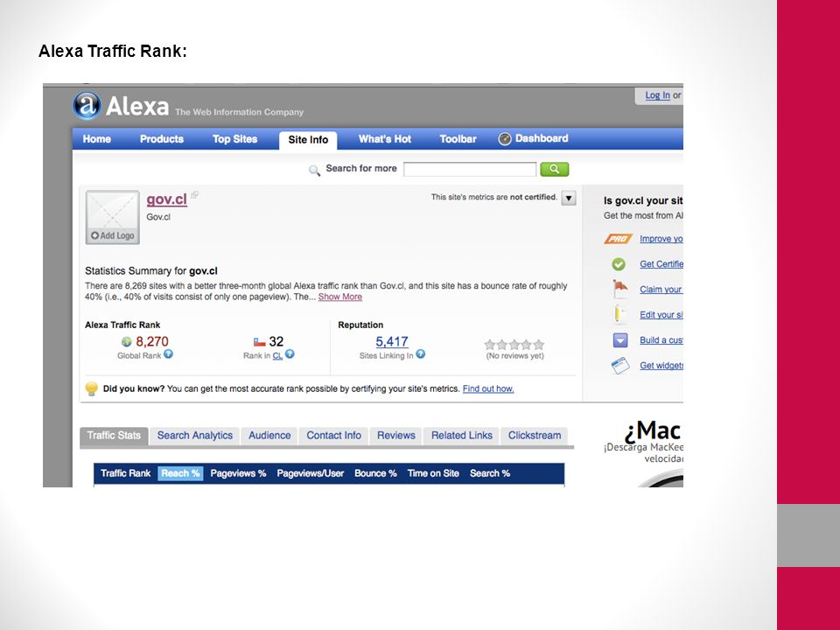Click the Chile flag icon next to 32
Viewport: 840px width, 630px height.
coord(259,342)
